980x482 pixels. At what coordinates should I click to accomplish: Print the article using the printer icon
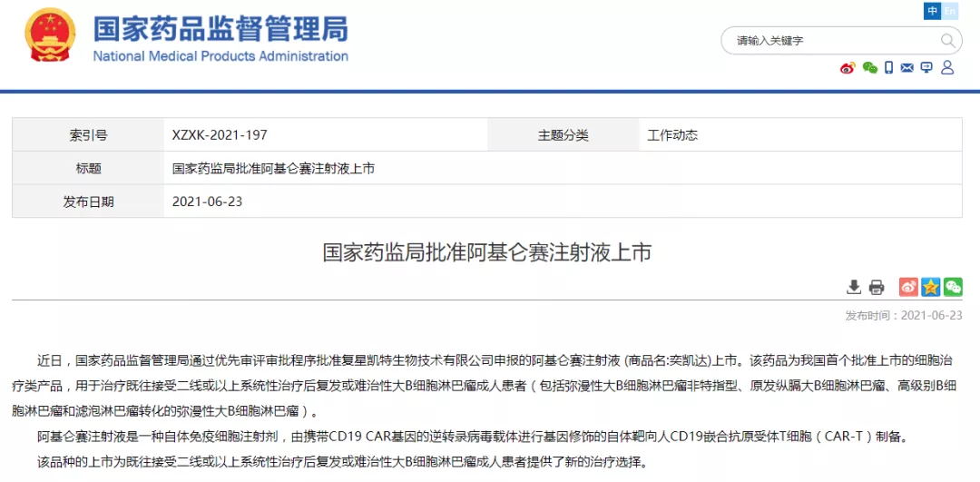(877, 288)
